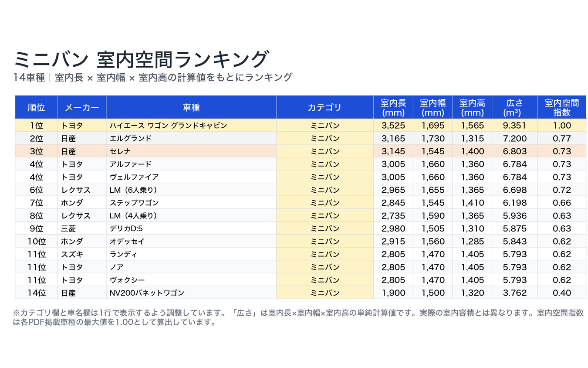Click the footnote starting with ※カテゴリ欄

(x=298, y=318)
